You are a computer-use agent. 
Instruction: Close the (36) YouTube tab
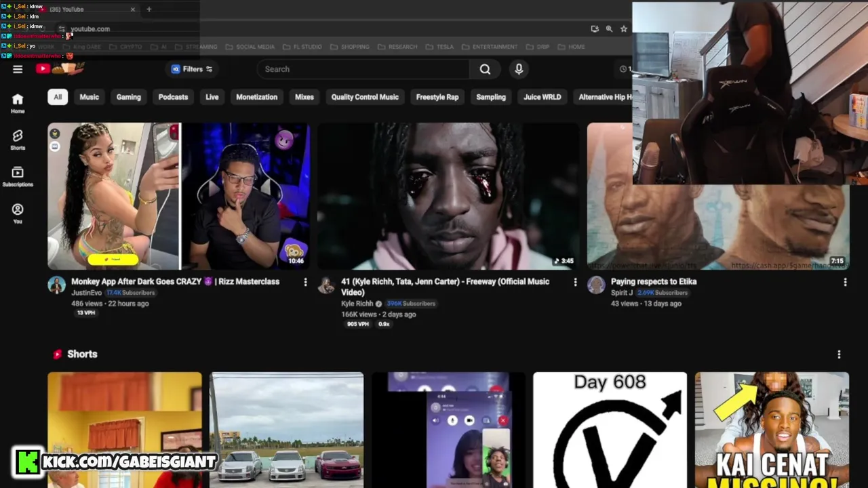point(133,9)
